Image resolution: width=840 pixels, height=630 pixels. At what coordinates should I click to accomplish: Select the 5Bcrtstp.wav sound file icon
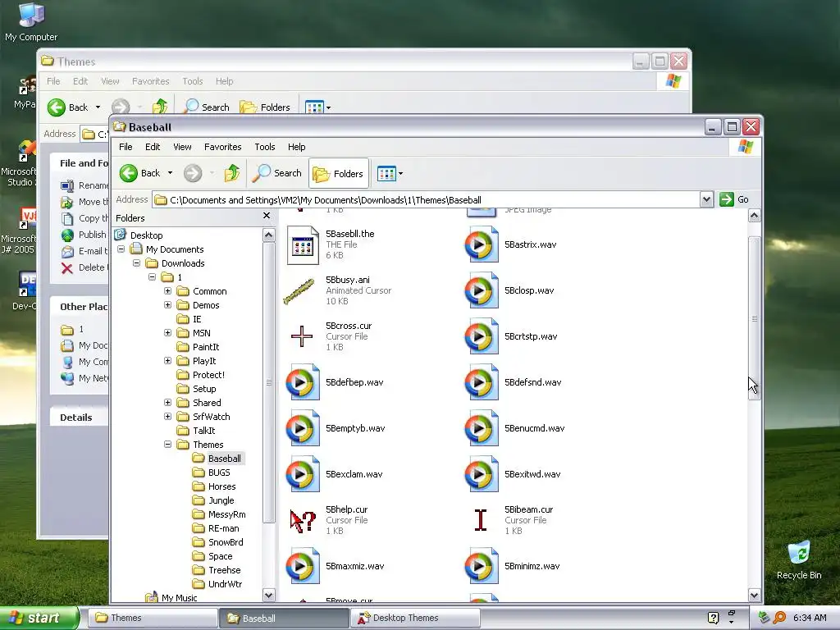pyautogui.click(x=481, y=336)
